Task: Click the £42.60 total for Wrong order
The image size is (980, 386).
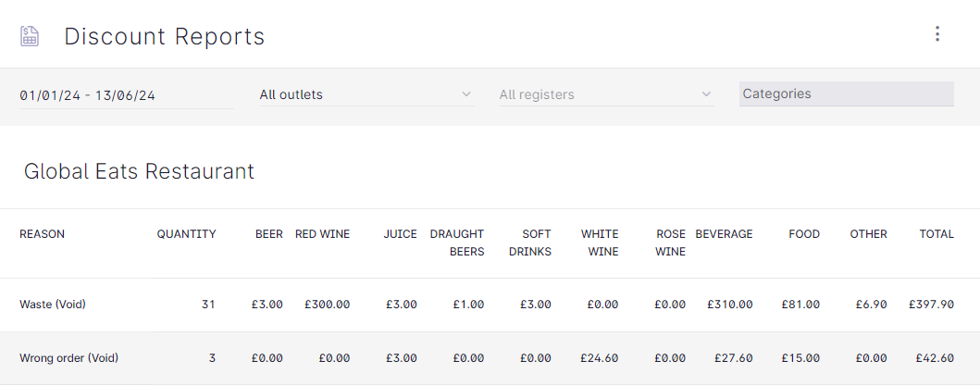Action: coord(935,358)
